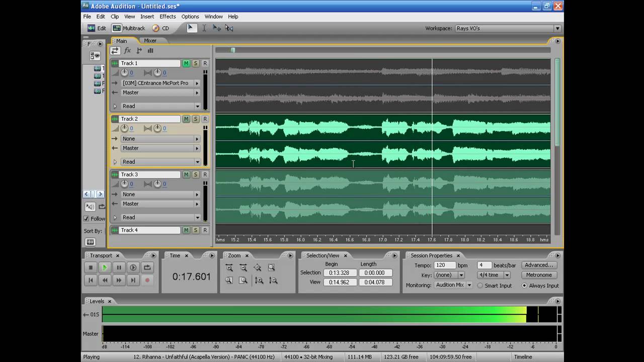The height and width of the screenshot is (362, 644).
Task: Select the Time Selection tool
Action: pos(204,28)
